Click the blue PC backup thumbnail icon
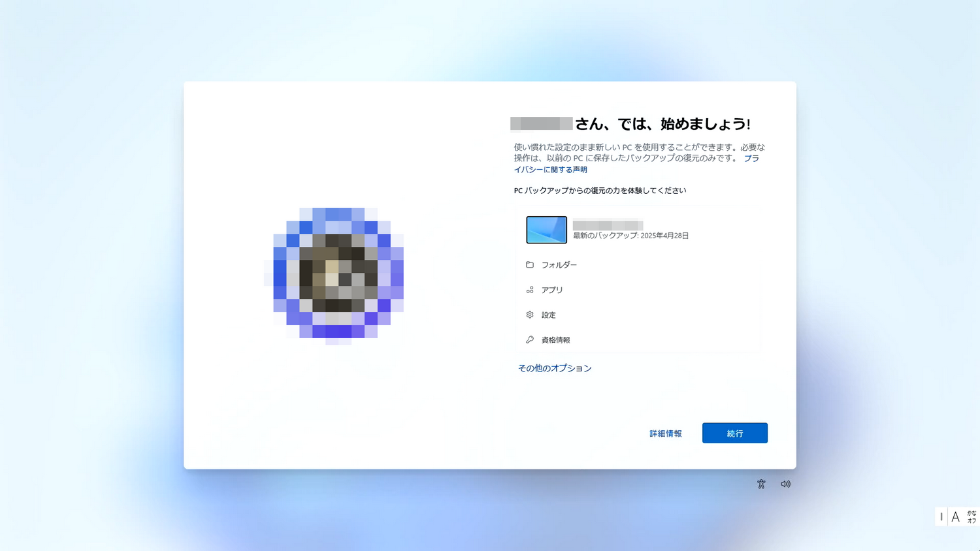 (x=546, y=230)
